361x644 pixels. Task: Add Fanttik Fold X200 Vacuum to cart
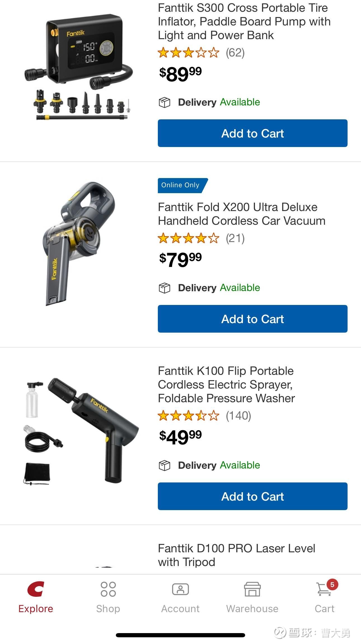pos(252,319)
